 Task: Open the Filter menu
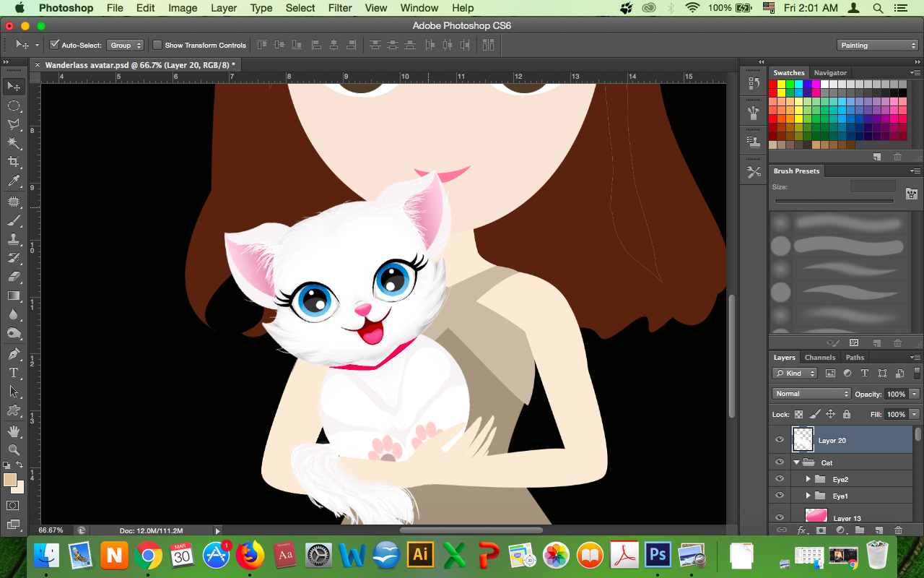[x=340, y=8]
